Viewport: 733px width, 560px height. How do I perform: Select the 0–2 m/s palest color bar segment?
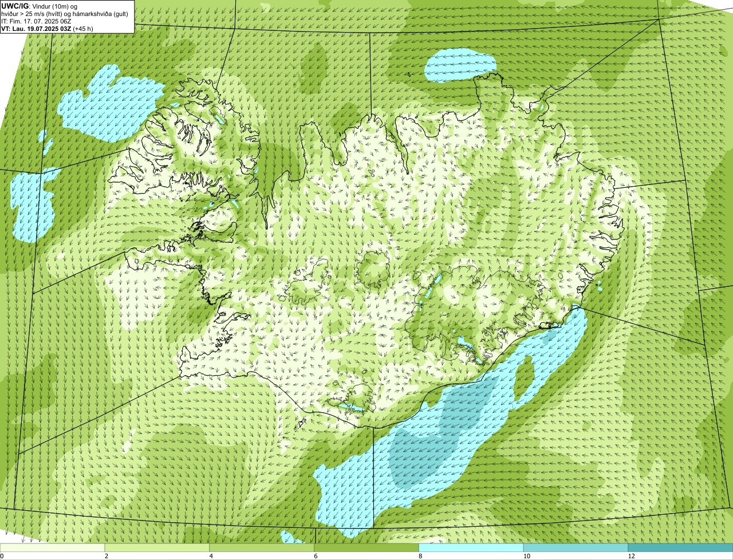(x=52, y=547)
